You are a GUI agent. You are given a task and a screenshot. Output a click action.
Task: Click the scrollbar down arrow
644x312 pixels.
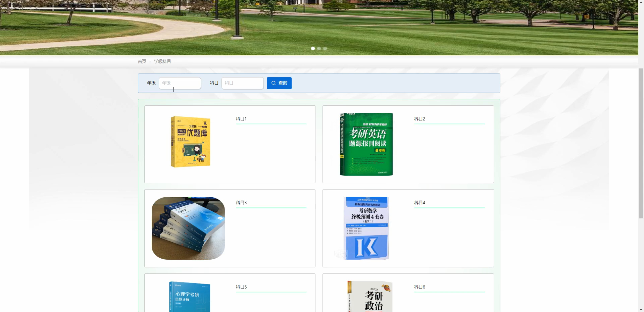click(x=641, y=310)
